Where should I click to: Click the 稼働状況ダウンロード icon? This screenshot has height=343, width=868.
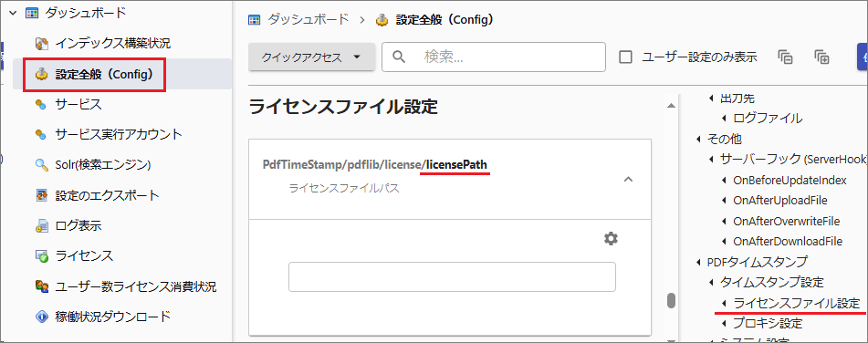[42, 317]
